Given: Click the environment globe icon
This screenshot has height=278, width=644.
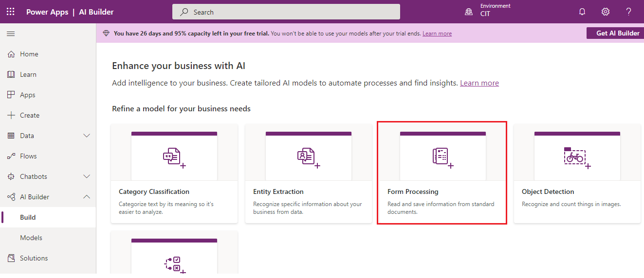Looking at the screenshot, I should coord(469,12).
